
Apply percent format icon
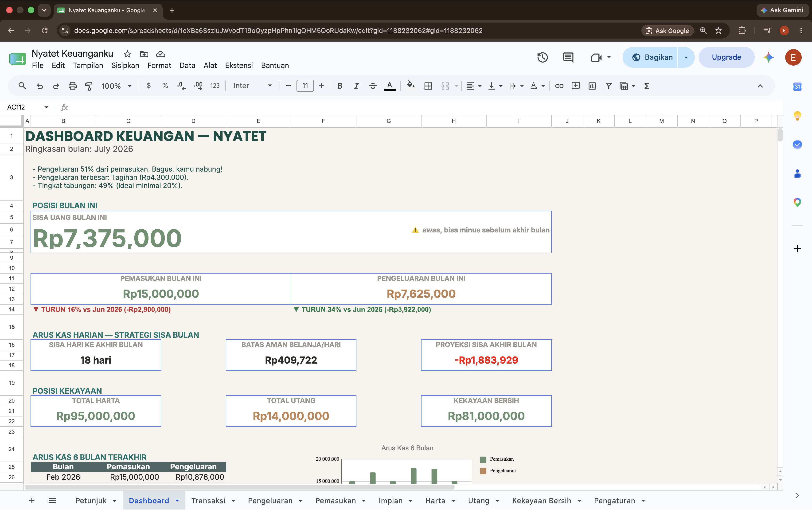pos(165,86)
